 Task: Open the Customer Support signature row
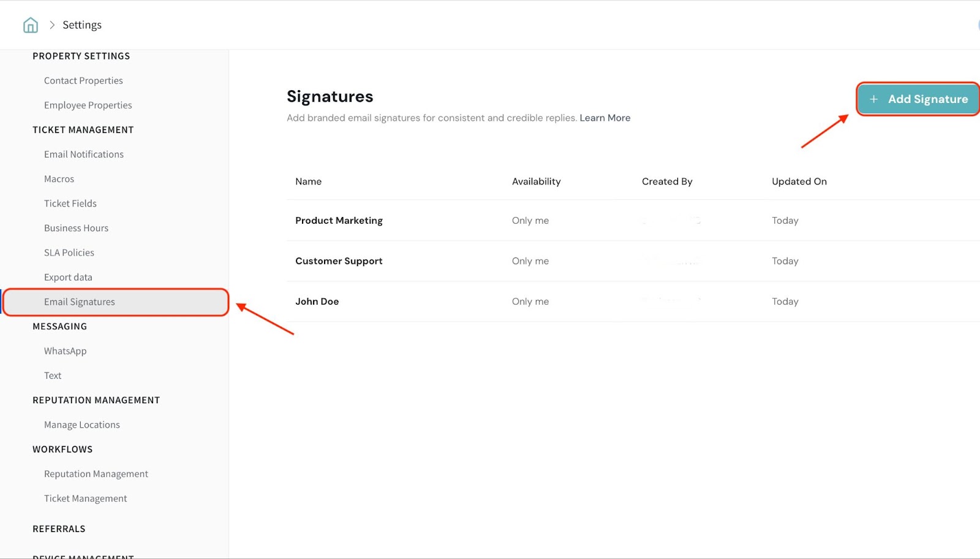339,261
